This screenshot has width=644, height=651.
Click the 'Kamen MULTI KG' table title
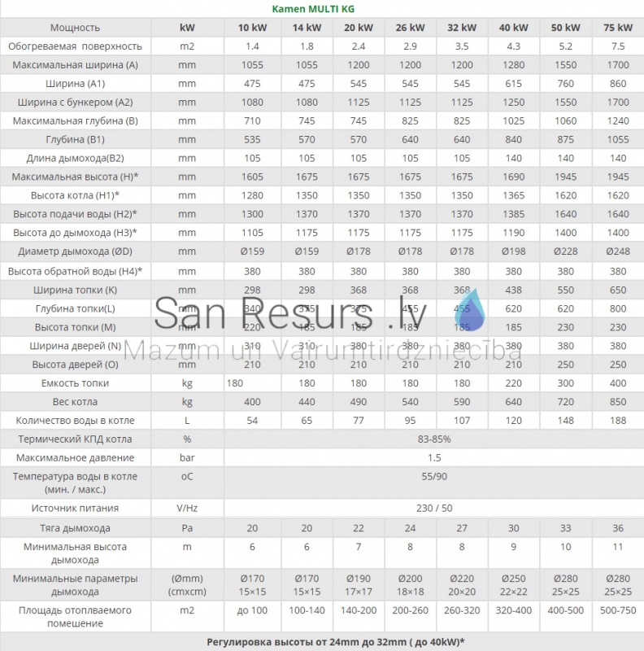[x=313, y=9]
